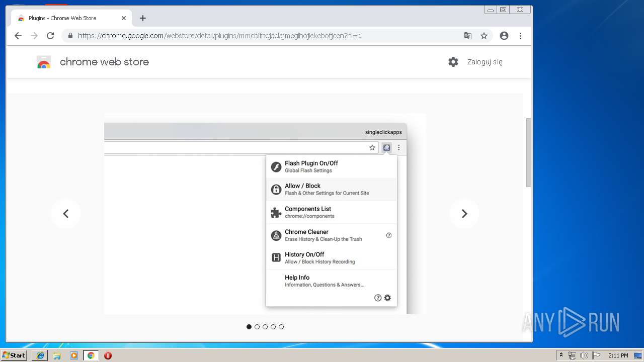Open the Windows Start menu
The width and height of the screenshot is (644, 362).
click(x=14, y=355)
